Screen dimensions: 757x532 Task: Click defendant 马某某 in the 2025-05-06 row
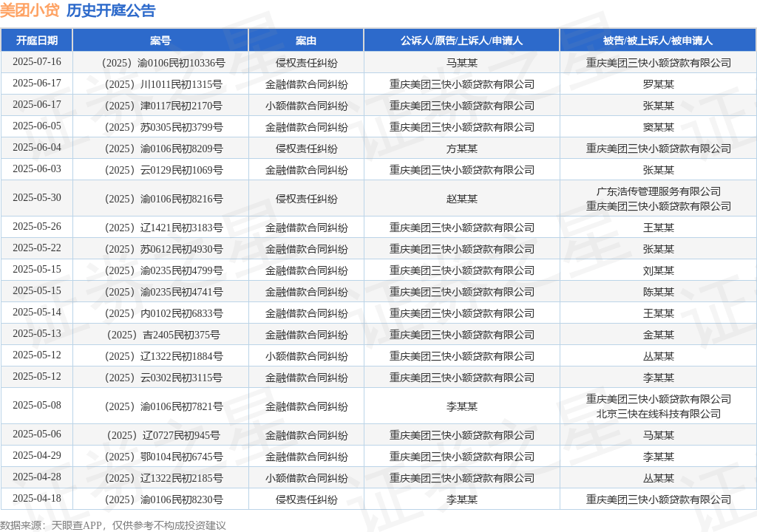pos(658,435)
